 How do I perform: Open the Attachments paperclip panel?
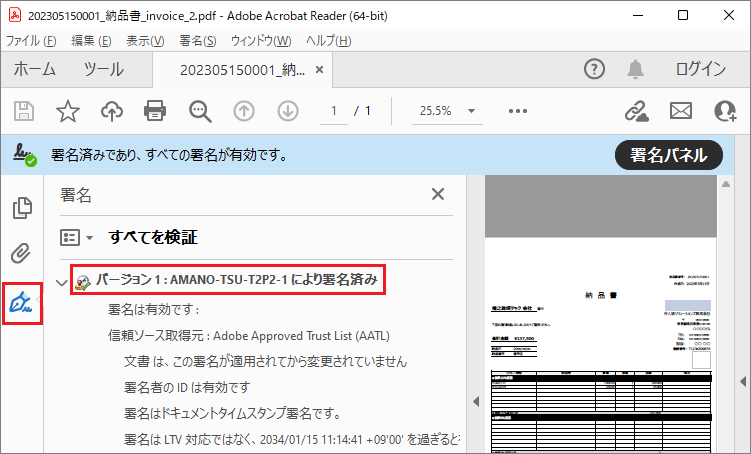point(21,255)
